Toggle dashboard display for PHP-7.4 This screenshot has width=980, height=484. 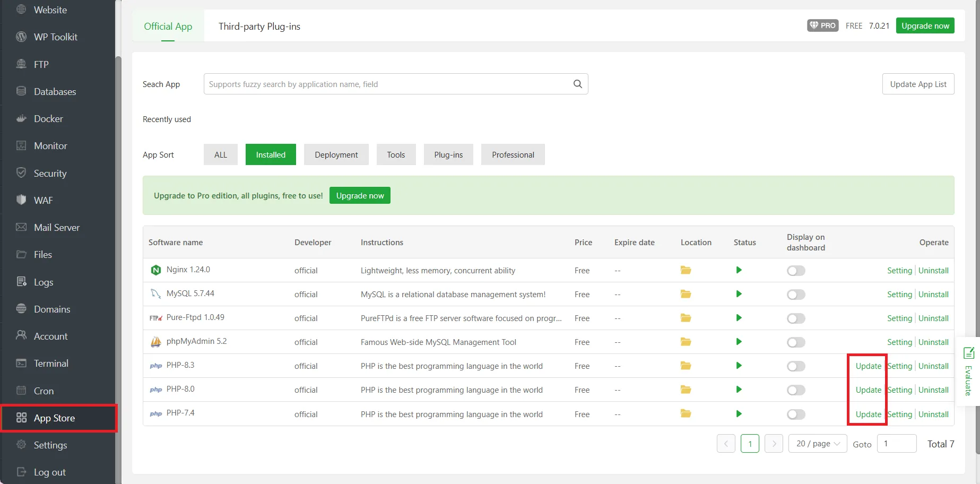point(796,414)
